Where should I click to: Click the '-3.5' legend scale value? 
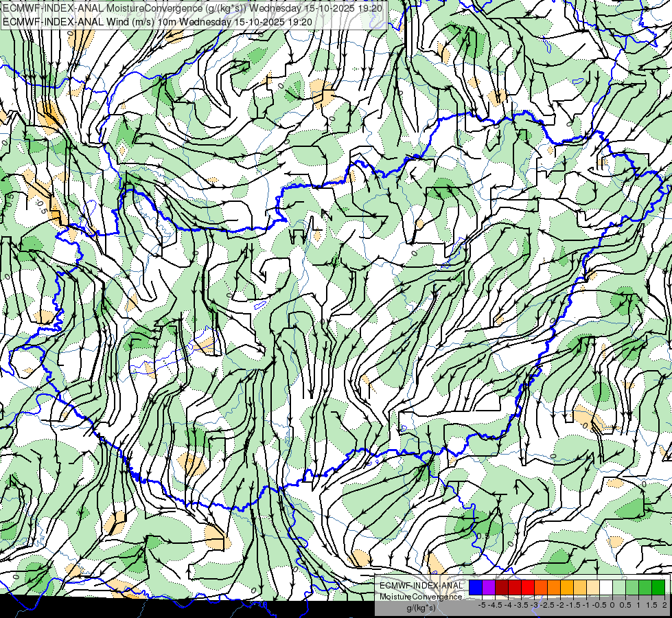point(522,605)
